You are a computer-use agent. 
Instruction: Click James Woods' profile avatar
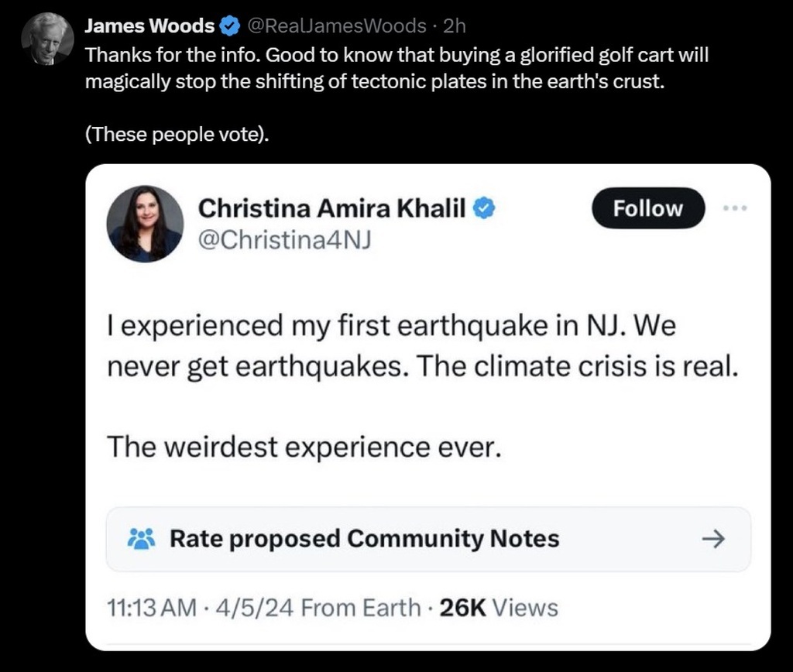pos(47,39)
